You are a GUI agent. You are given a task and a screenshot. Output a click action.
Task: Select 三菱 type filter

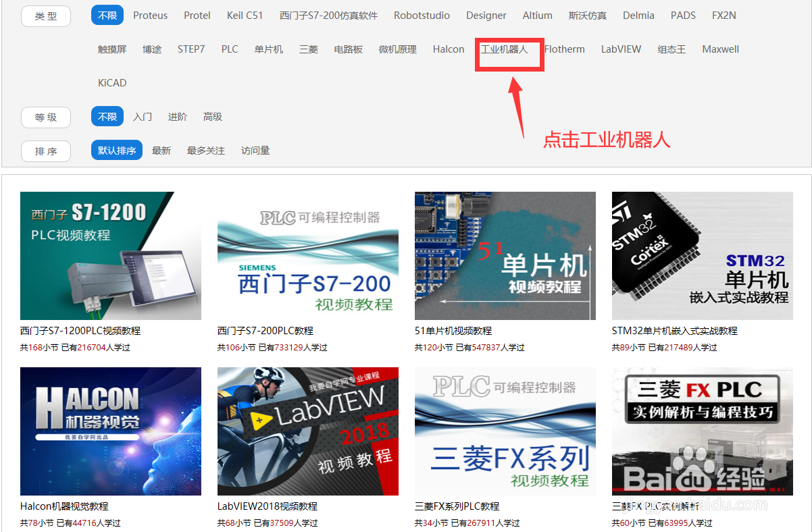tap(309, 49)
